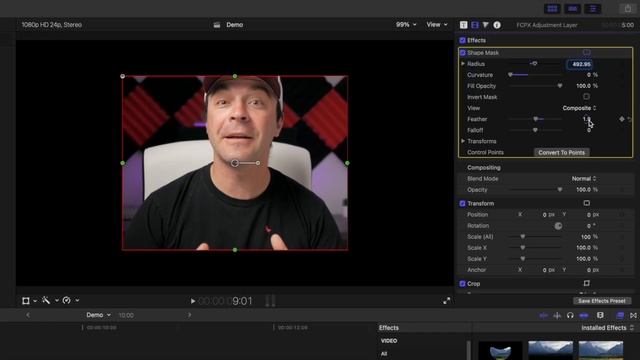The image size is (640, 360).
Task: Toggle the audio skimming waveform icon
Action: coord(557,315)
